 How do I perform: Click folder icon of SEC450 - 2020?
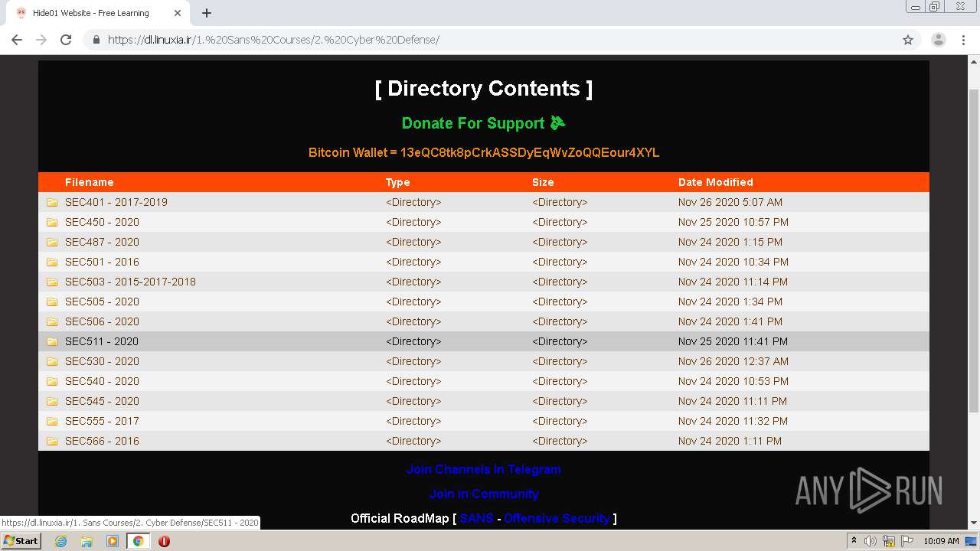tap(52, 222)
